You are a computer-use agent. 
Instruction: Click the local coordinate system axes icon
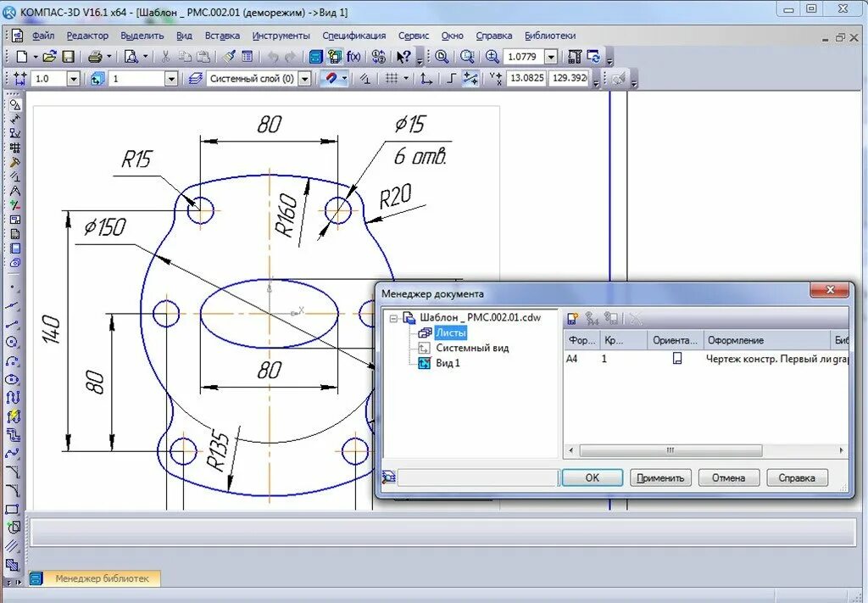click(426, 79)
